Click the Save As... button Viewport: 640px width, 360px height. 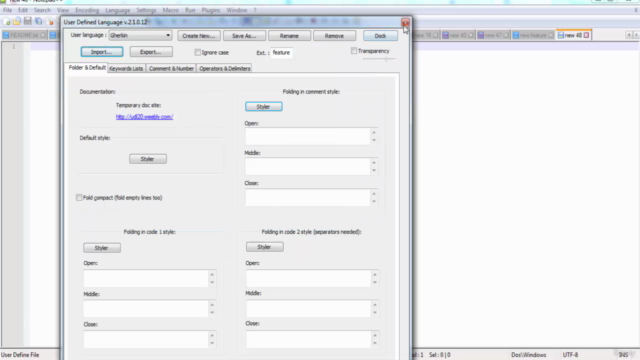pyautogui.click(x=244, y=36)
